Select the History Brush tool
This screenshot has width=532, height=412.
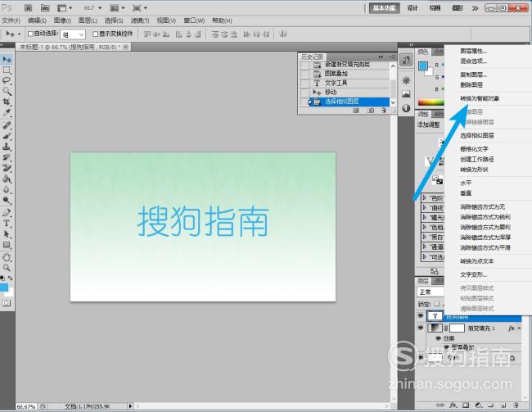coord(7,157)
